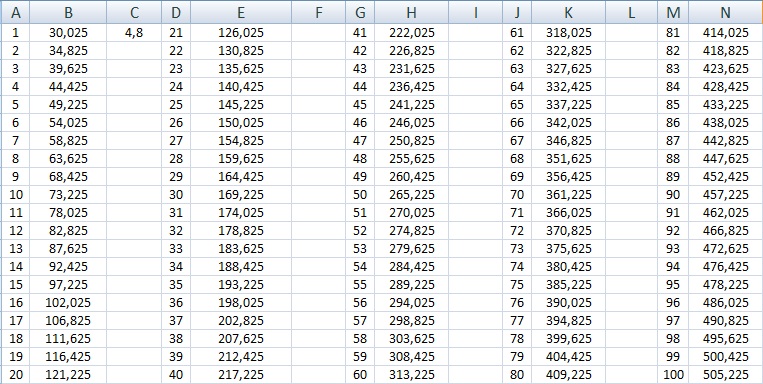The width and height of the screenshot is (763, 384).
Task: Click the cell with value 279,625
Action: 412,249
